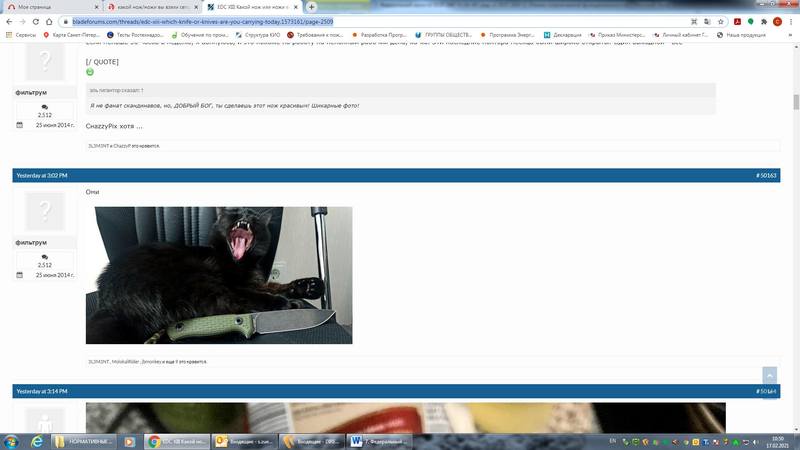The image size is (800, 450).
Task: Open the 'Разработка Прогр...' bookmark
Action: (x=379, y=35)
